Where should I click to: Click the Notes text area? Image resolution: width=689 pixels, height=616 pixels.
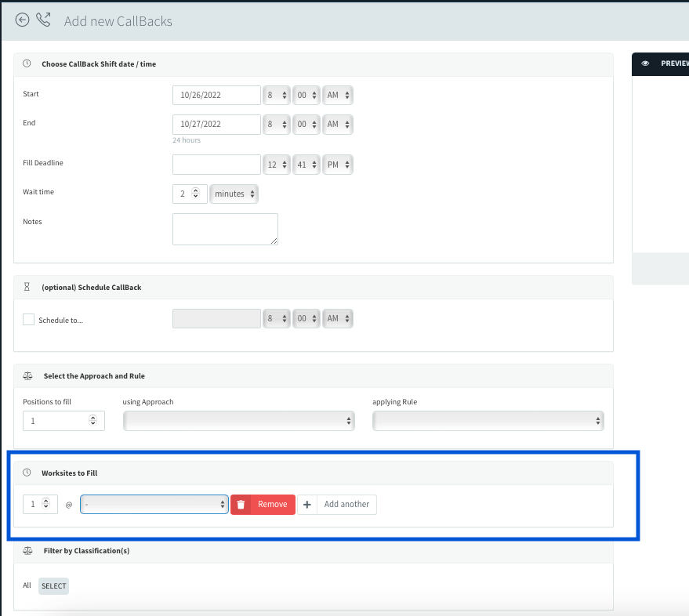(225, 229)
